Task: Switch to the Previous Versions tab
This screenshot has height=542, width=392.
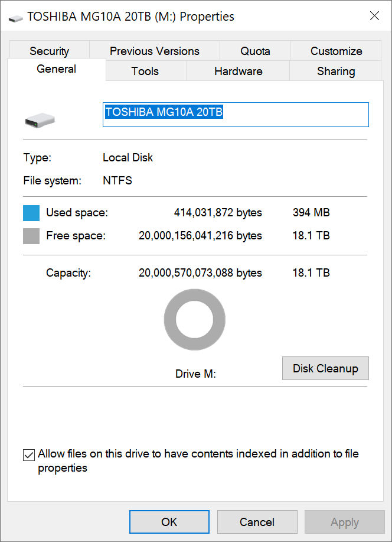Action: tap(154, 51)
